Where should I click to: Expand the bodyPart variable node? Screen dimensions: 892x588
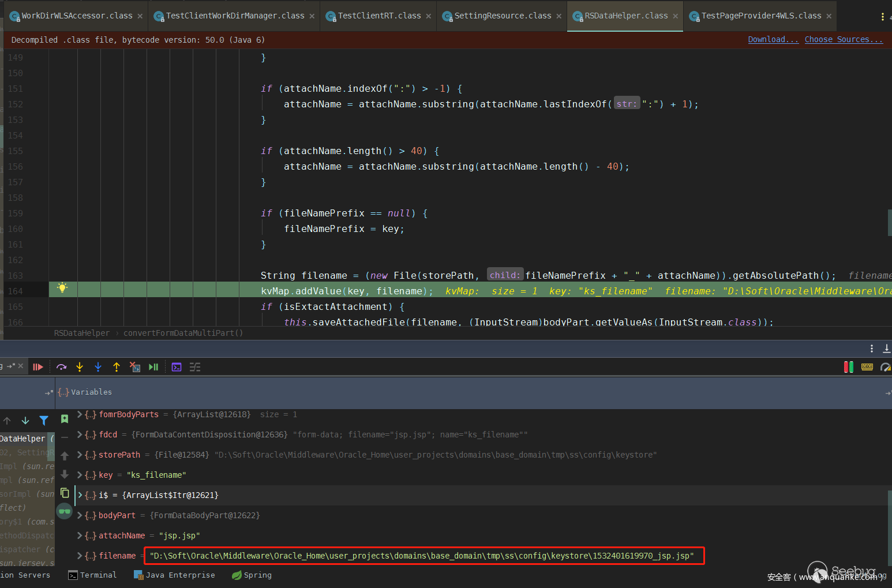(80, 515)
